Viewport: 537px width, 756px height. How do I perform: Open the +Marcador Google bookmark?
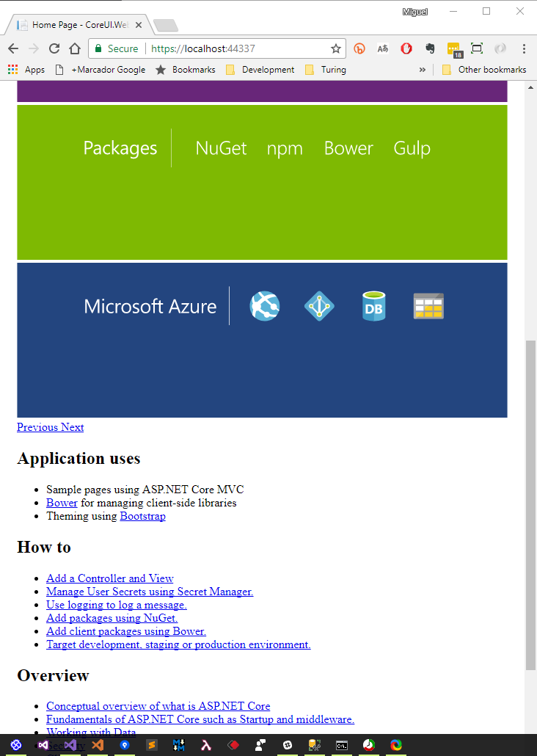[101, 70]
